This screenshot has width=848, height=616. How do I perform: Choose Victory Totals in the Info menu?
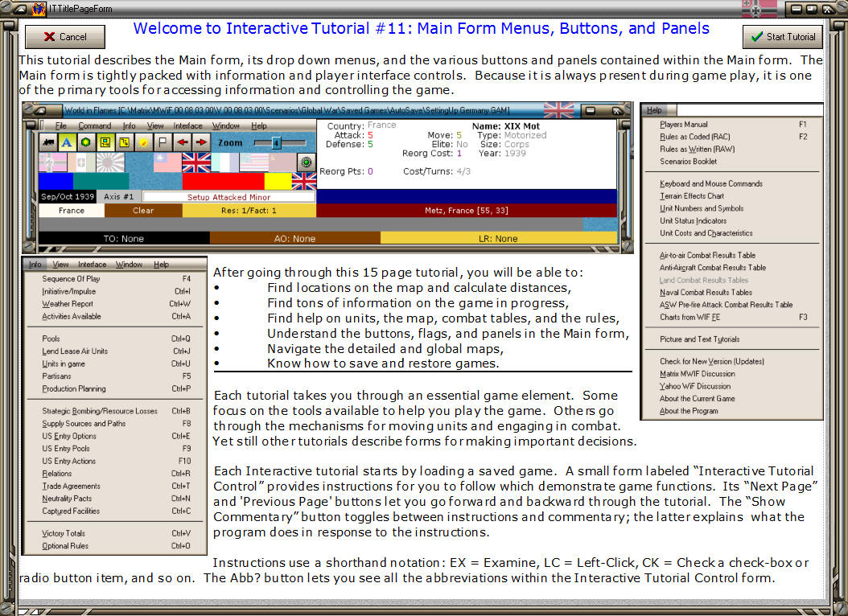115,533
